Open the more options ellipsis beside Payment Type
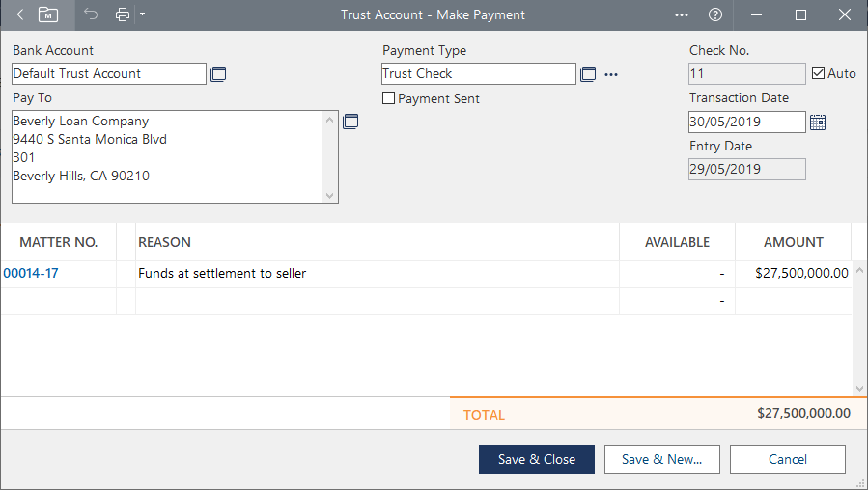This screenshot has width=868, height=490. click(610, 74)
